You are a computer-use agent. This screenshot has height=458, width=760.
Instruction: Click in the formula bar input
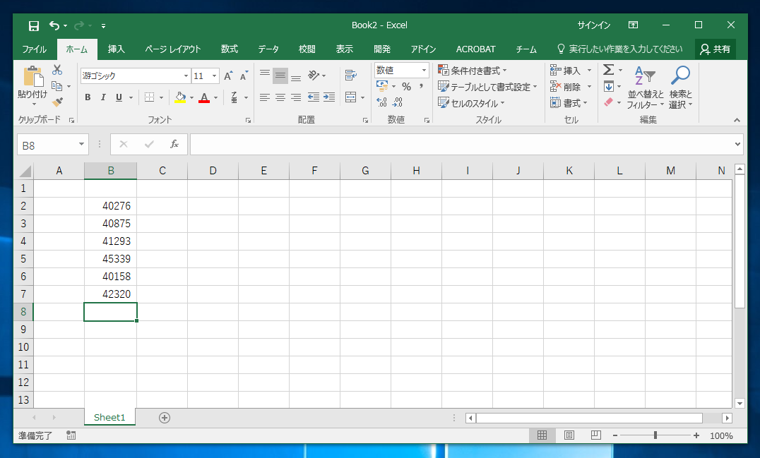pos(460,144)
